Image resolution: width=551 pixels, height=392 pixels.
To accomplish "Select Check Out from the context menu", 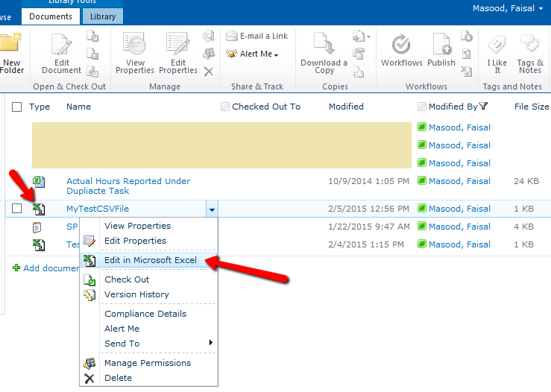I will [x=127, y=279].
